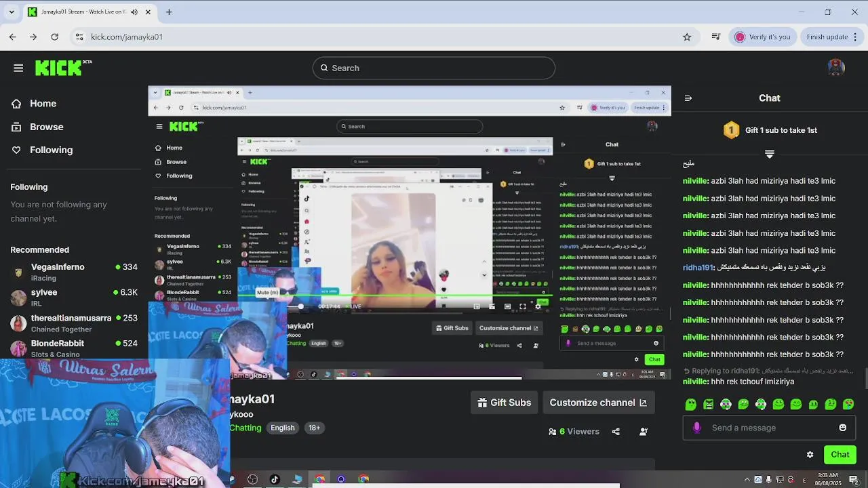Share the stream using the share icon
Image resolution: width=868 pixels, height=488 pixels.
[x=616, y=432]
